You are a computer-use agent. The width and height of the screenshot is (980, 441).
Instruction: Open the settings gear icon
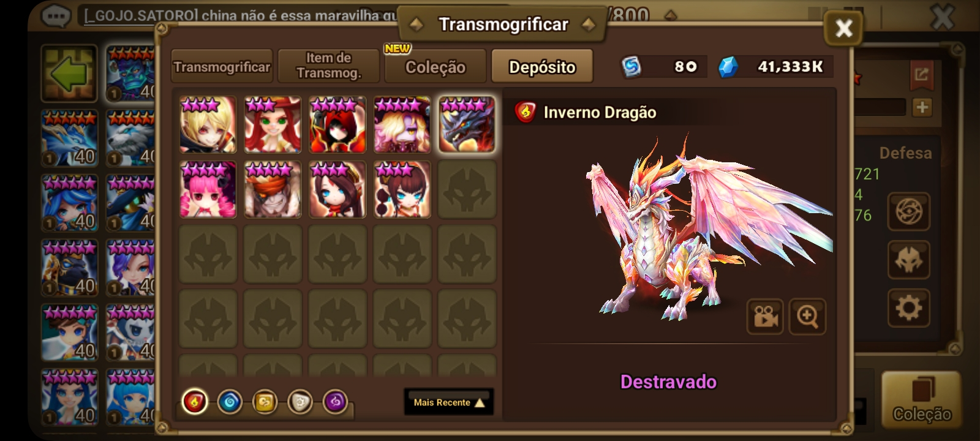pos(909,308)
